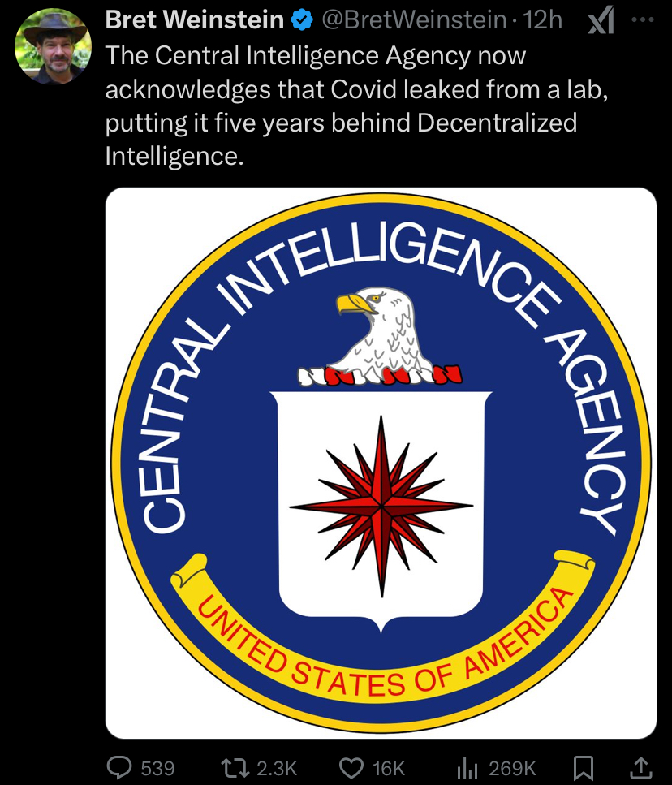Click the 539 replies count
Screen dimensions: 672x785
157,769
